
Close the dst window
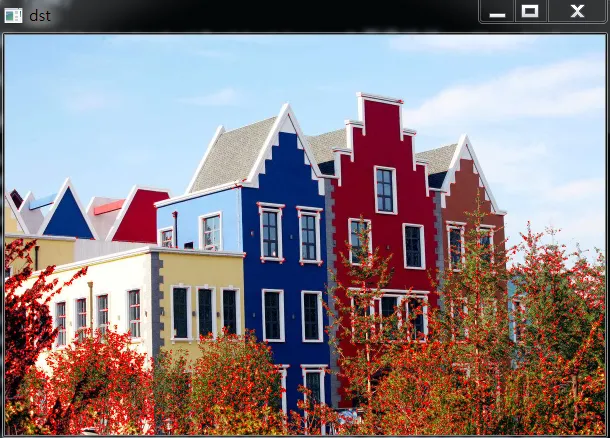(577, 12)
